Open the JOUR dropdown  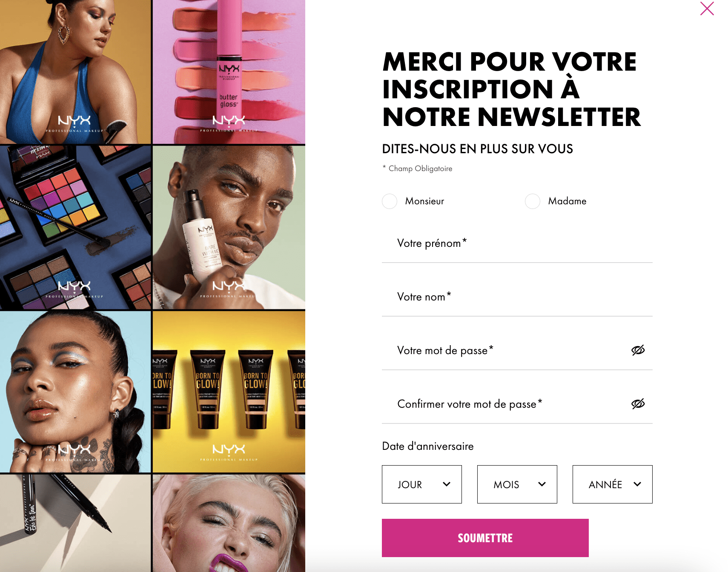422,484
